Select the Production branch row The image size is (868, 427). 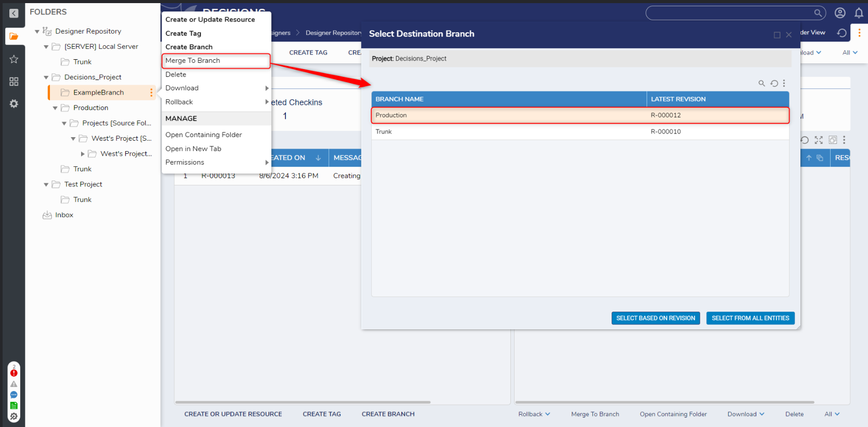coord(580,115)
